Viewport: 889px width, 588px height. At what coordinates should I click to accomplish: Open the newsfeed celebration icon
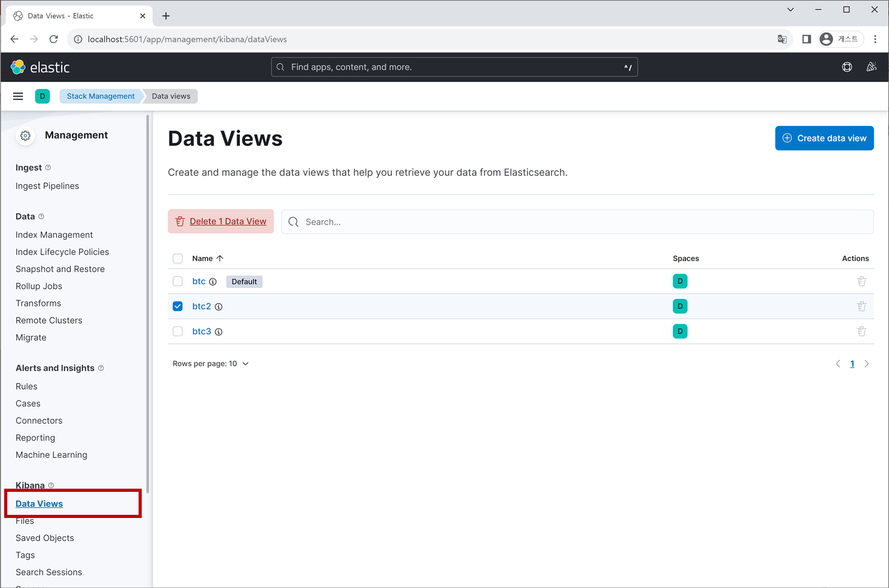click(x=871, y=67)
